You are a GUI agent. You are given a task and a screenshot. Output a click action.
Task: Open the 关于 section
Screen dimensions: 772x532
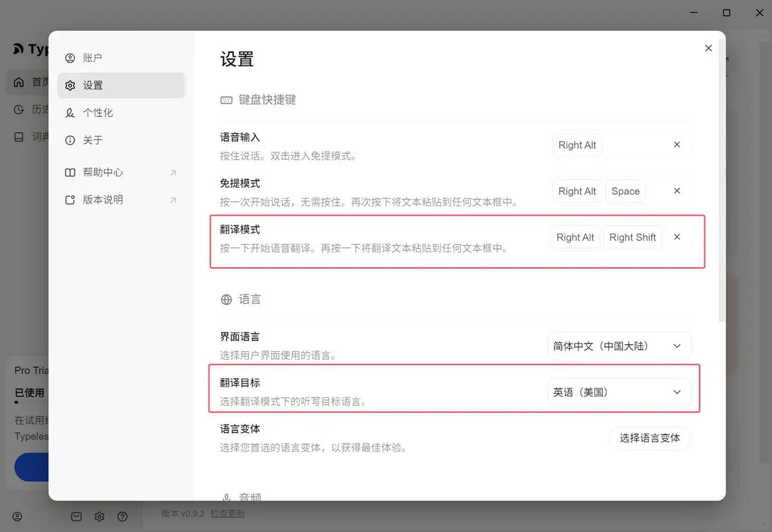pos(93,140)
